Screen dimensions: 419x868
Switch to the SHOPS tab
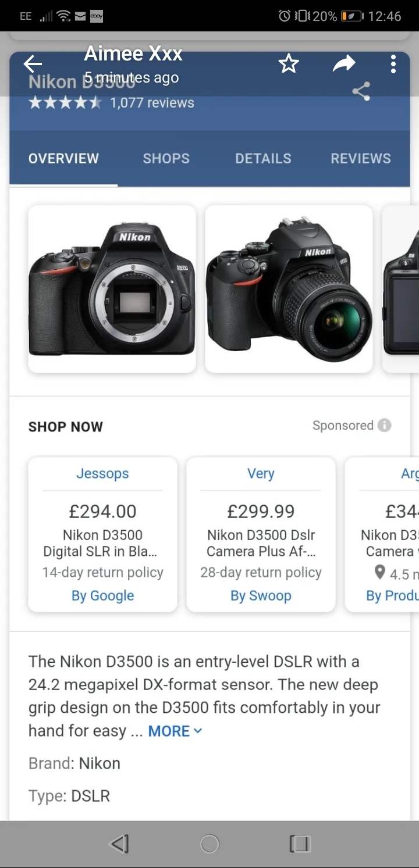pos(166,158)
